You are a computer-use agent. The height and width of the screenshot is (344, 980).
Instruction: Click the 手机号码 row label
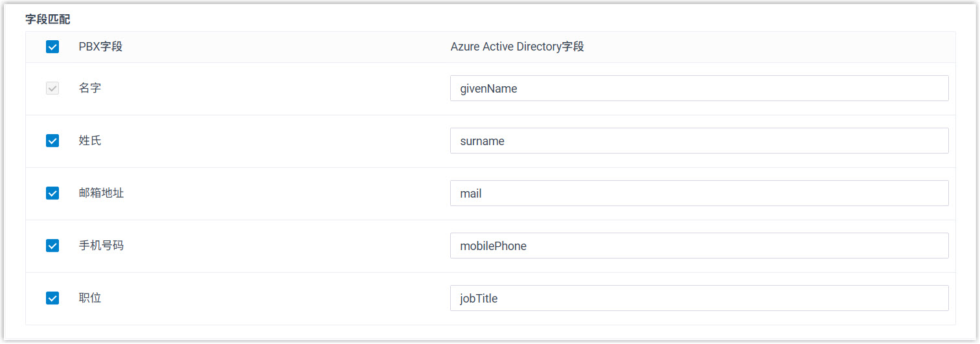[x=101, y=246]
